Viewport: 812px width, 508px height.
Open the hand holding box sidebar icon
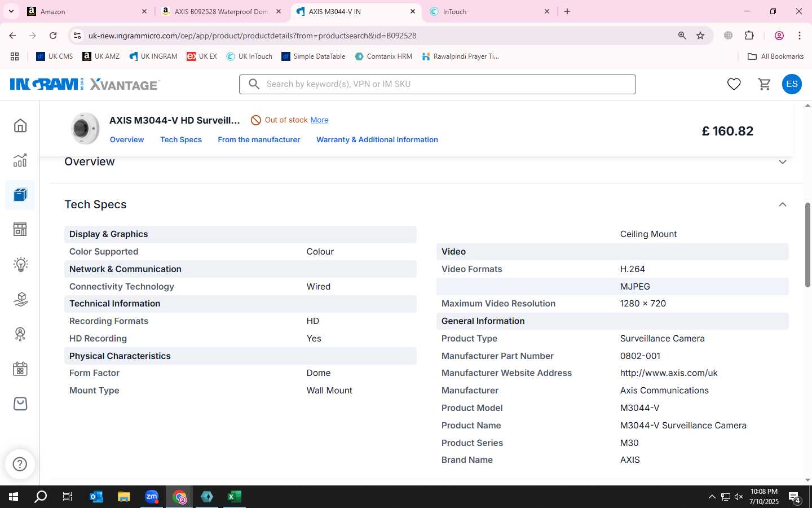click(20, 299)
